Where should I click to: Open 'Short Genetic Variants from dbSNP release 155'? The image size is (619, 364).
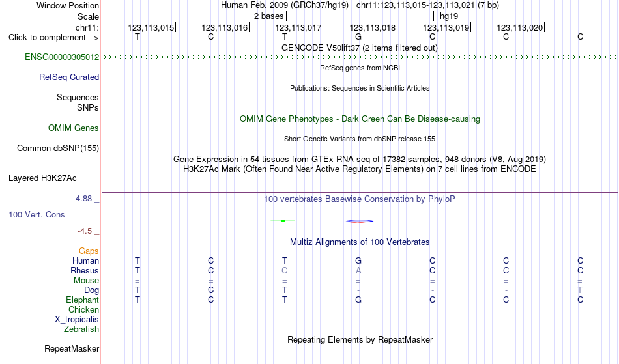360,139
